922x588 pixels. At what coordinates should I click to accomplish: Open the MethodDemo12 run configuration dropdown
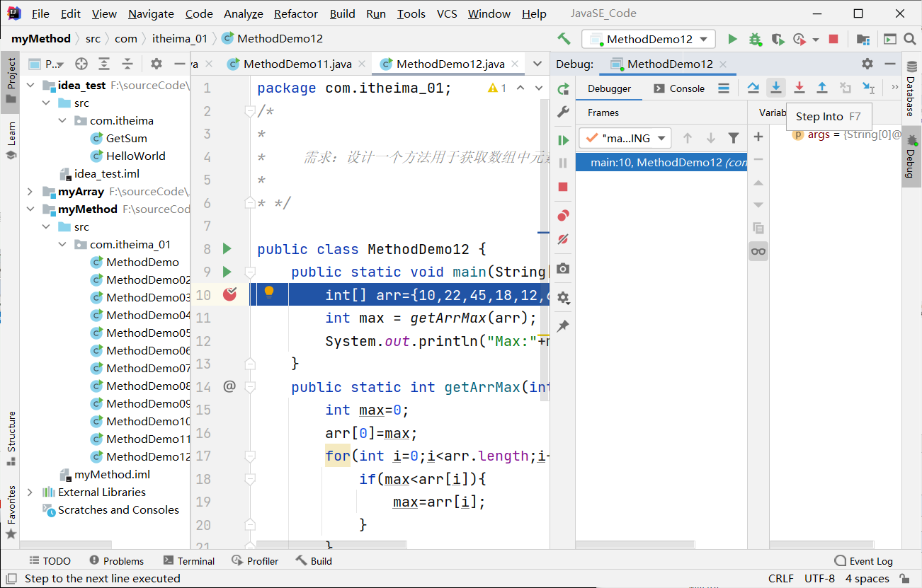tap(649, 39)
